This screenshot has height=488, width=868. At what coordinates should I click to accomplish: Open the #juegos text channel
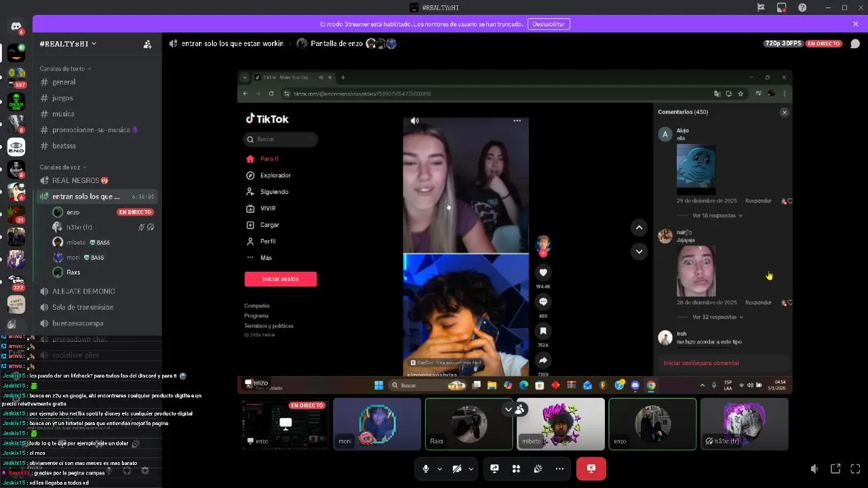[x=97, y=98]
